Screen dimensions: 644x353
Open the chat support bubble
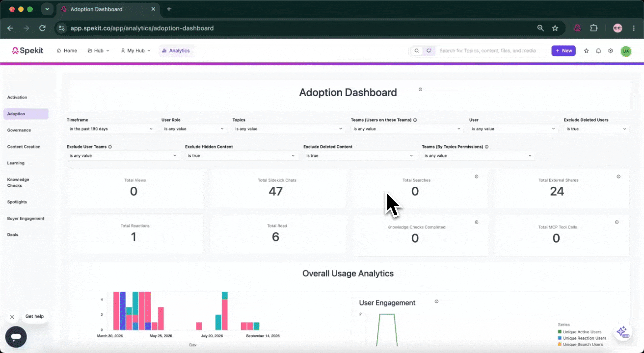(16, 337)
